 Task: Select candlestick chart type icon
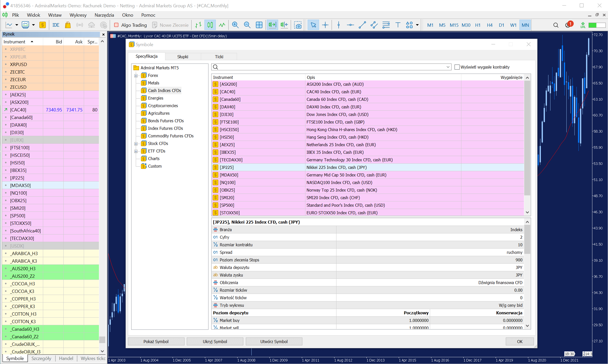[210, 25]
